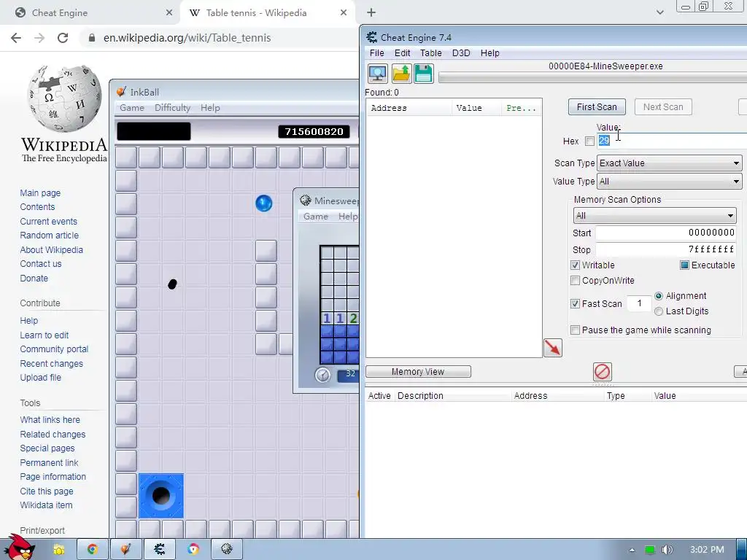747x560 pixels.
Task: Open Random article link
Action: (49, 236)
